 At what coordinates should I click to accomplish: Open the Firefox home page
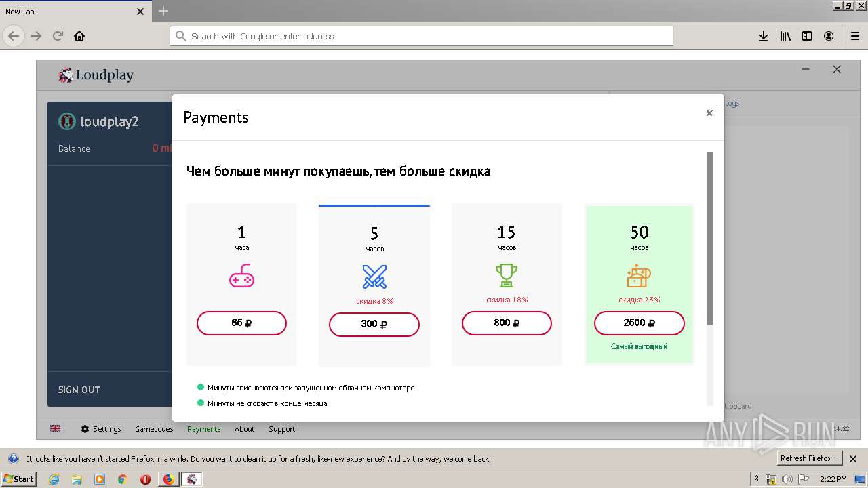pos(79,36)
